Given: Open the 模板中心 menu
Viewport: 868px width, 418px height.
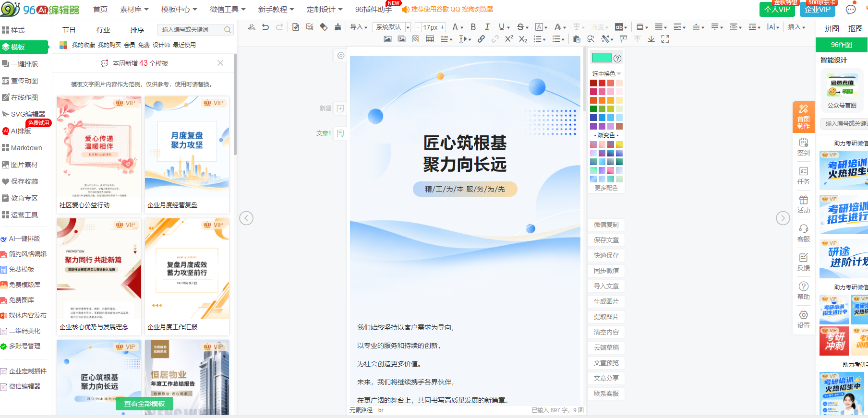Looking at the screenshot, I should 179,10.
